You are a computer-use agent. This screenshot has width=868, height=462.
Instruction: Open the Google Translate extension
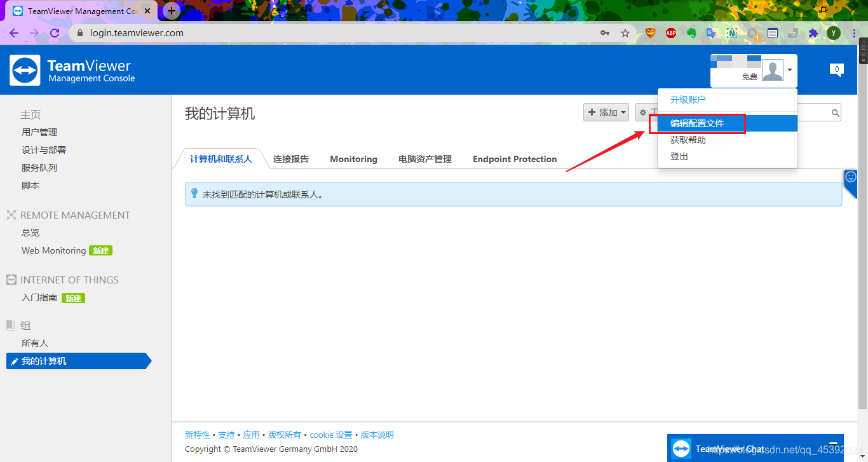(712, 33)
